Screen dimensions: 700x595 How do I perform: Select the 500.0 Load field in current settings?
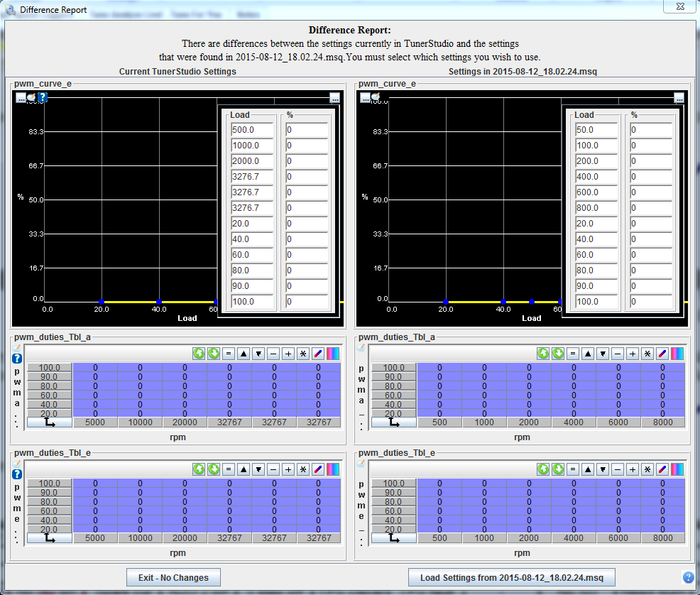click(252, 130)
